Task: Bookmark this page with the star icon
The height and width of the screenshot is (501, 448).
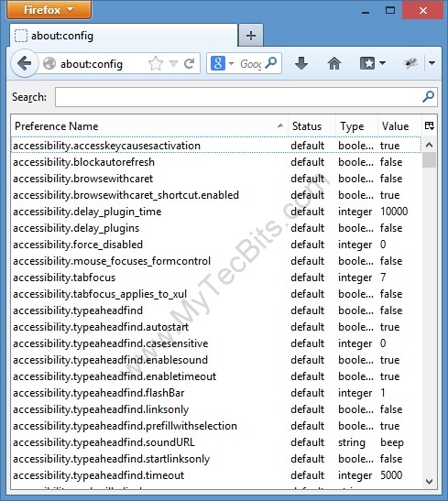Action: point(156,63)
